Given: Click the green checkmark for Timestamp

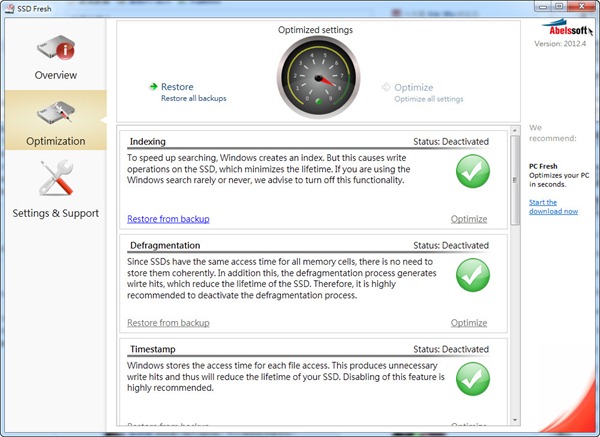Looking at the screenshot, I should pyautogui.click(x=473, y=379).
